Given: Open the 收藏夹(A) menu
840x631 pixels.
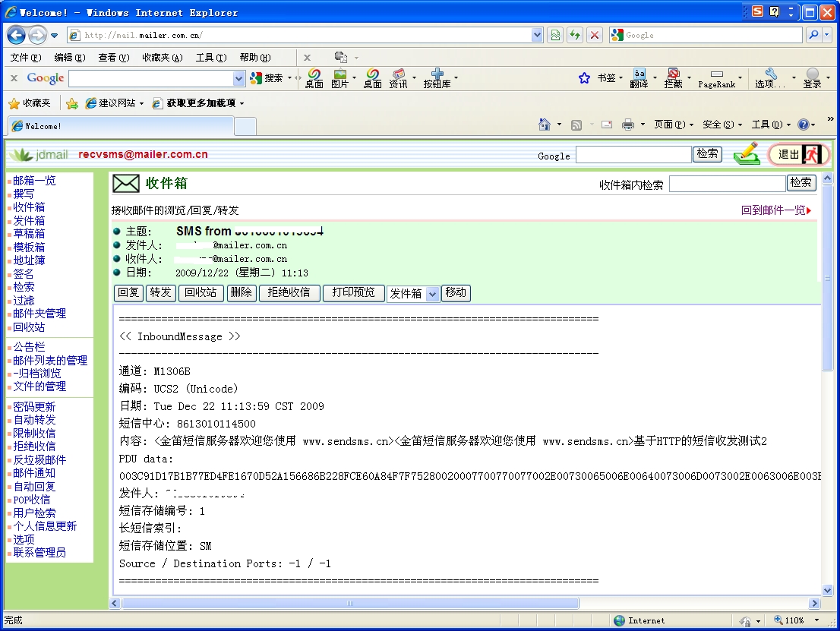Looking at the screenshot, I should [x=162, y=58].
